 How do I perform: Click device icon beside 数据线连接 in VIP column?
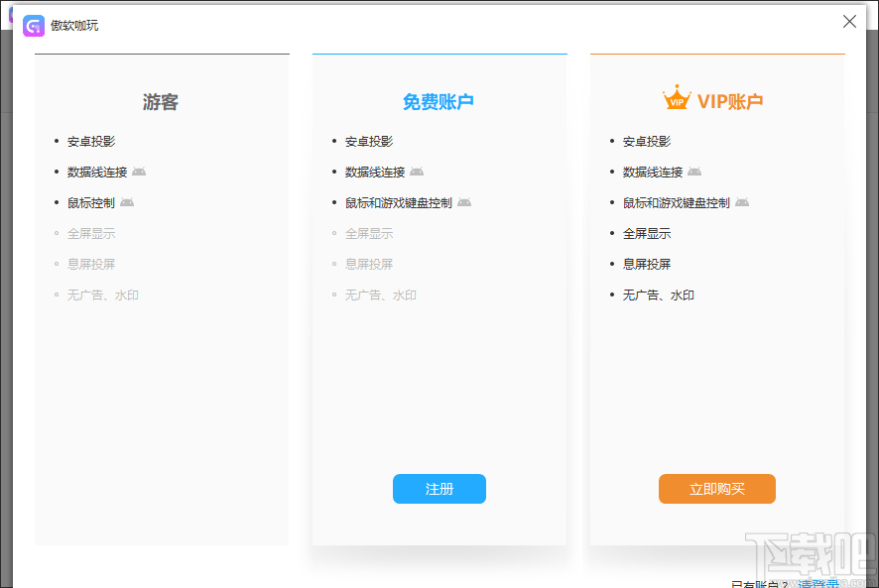(695, 172)
